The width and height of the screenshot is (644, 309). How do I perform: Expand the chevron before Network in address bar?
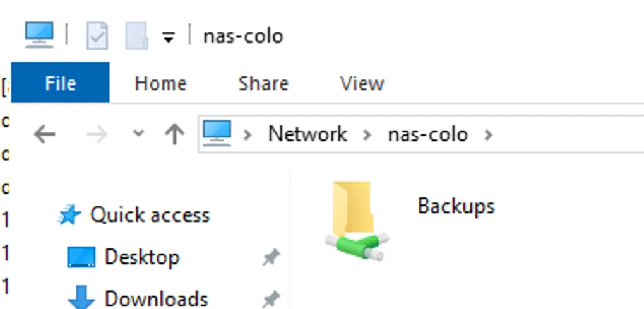tap(247, 134)
